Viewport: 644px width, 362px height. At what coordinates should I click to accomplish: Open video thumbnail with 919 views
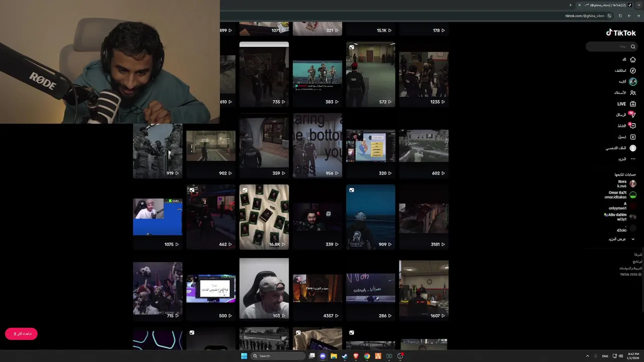coord(157,150)
